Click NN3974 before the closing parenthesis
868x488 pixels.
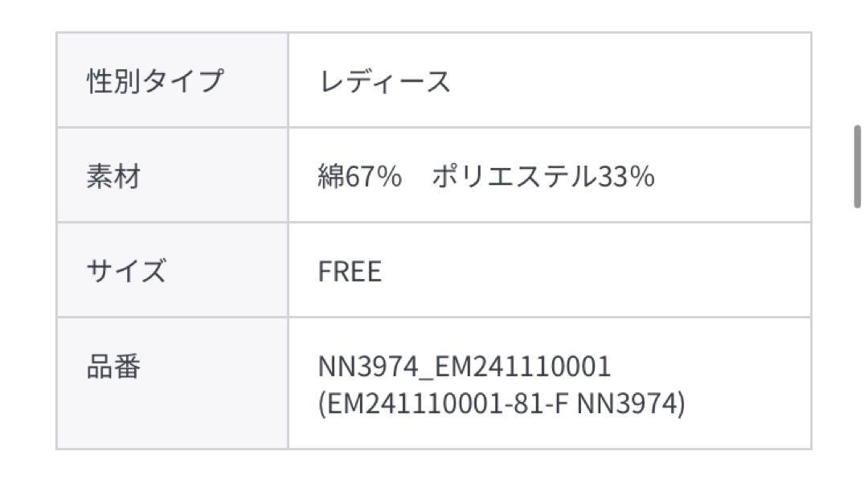[627, 404]
